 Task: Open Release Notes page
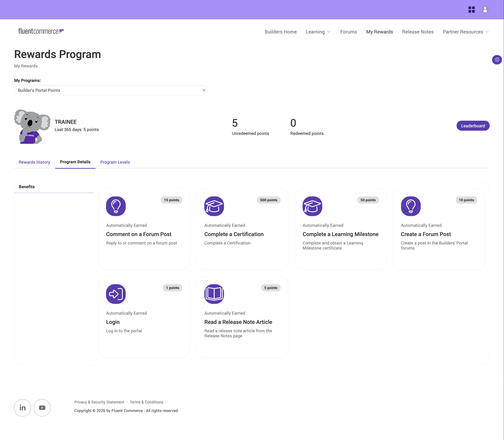[x=418, y=32]
